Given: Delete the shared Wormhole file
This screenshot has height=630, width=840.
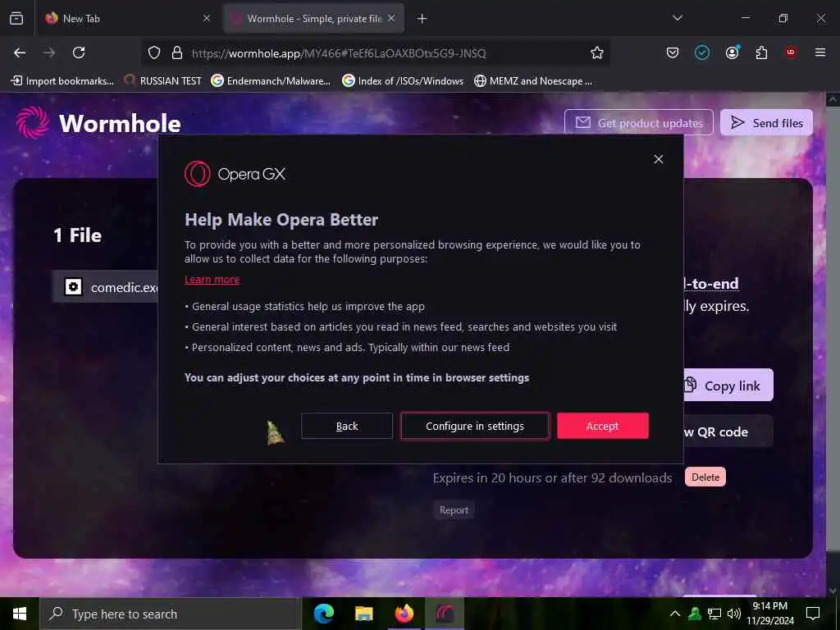Looking at the screenshot, I should [705, 477].
